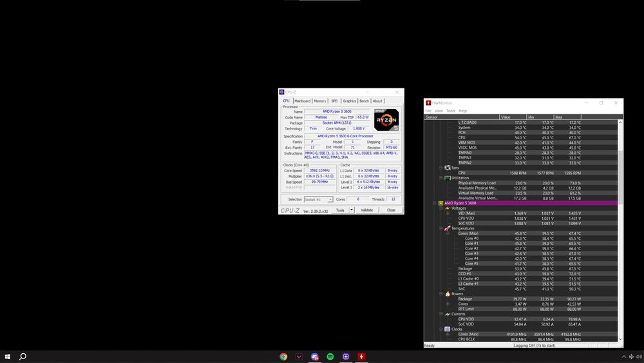Viewport: 644px width, 363px height.
Task: Collapse the Utilization tree node
Action: click(x=441, y=178)
